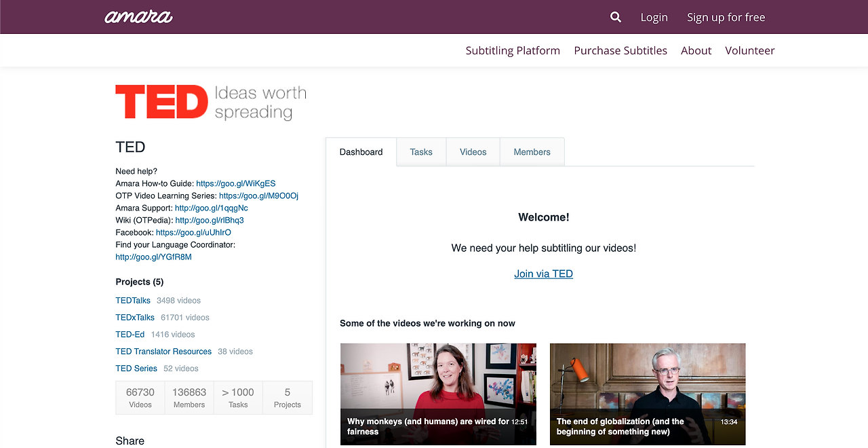Open TED Translator Resources project
The width and height of the screenshot is (868, 448).
pyautogui.click(x=163, y=351)
